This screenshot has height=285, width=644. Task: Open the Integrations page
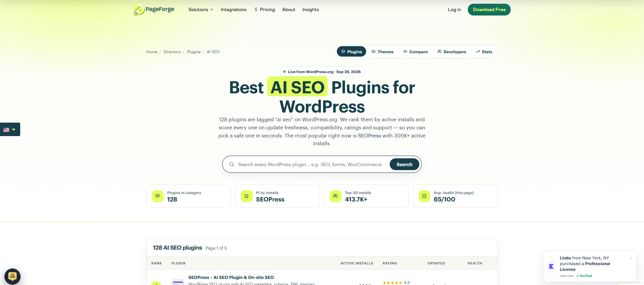pyautogui.click(x=234, y=10)
